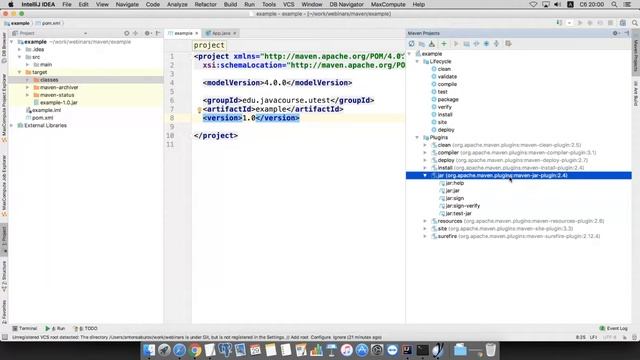Viewport: 640px width, 360px height.
Task: Expand the resources plugin node
Action: tap(425, 221)
